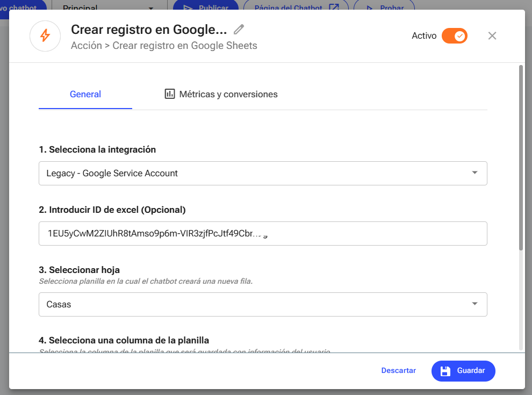This screenshot has height=395, width=532.
Task: Click the Probar button in the background
Action: tap(384, 5)
